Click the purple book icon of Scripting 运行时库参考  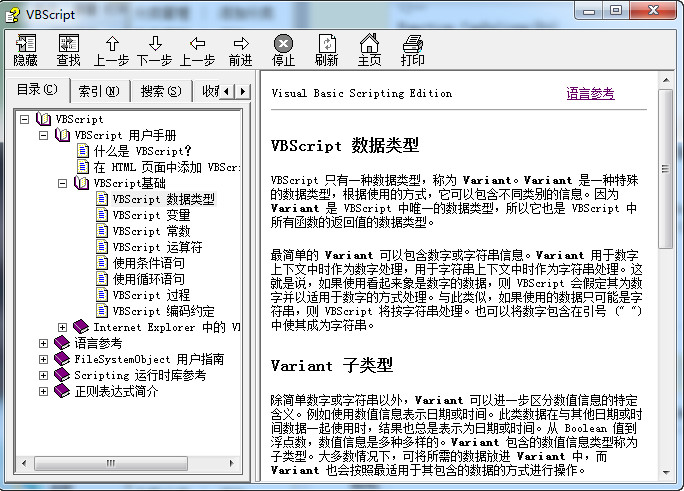click(x=62, y=375)
